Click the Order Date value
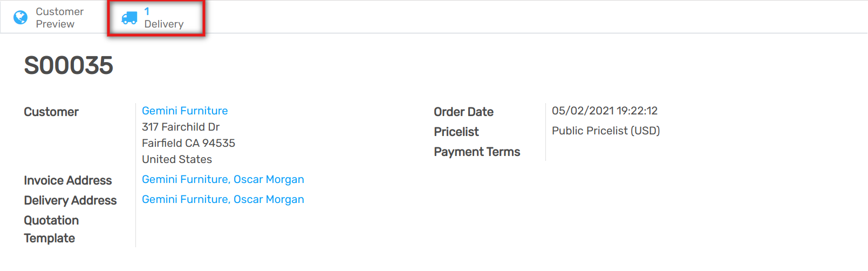 point(604,111)
